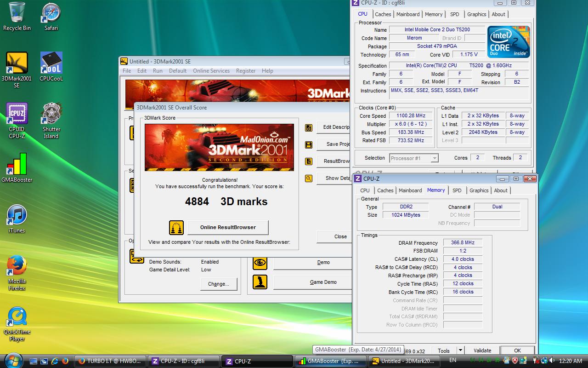Click the EN language indicator on taskbar
Screen dimensions: 588x368
coord(452,361)
